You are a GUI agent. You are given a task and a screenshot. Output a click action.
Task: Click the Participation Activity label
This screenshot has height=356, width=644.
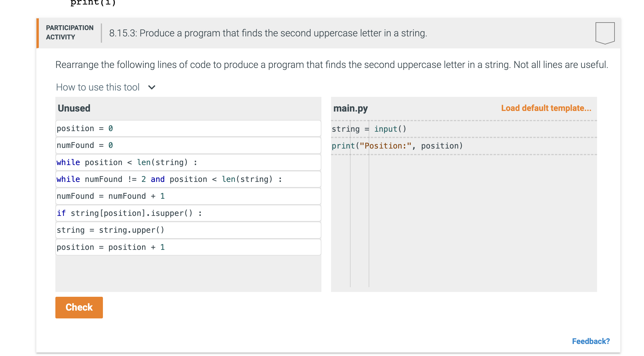pyautogui.click(x=70, y=32)
